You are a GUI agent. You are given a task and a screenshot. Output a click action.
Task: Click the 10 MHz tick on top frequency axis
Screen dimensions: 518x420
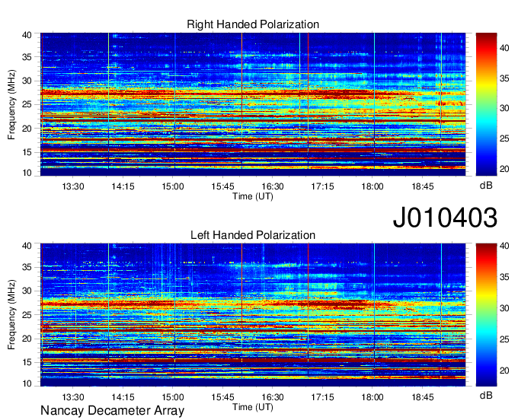[x=27, y=173]
